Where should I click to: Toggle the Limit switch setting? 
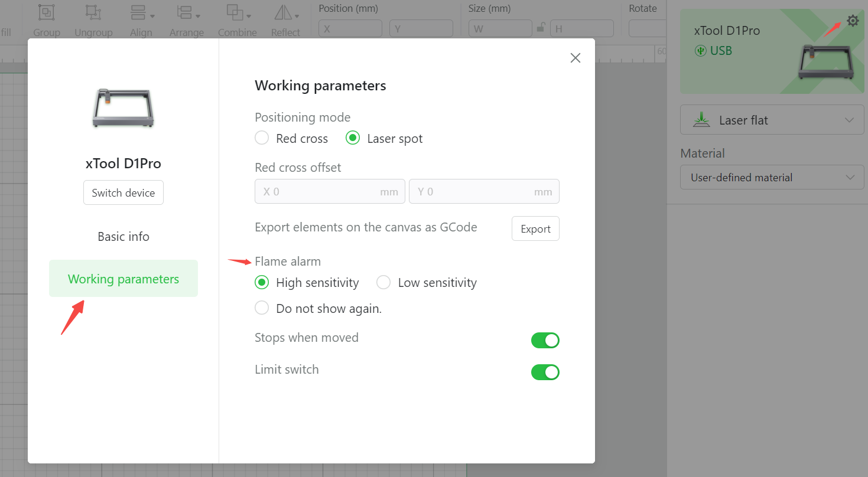tap(545, 373)
